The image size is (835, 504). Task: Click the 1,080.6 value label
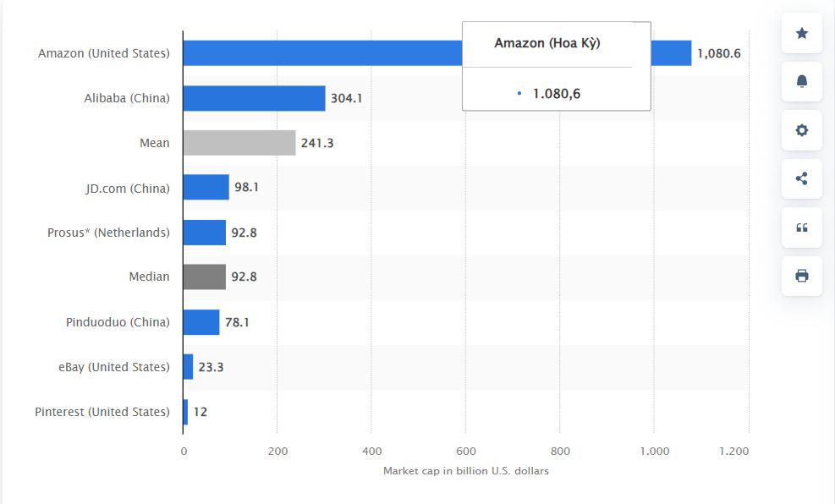pos(719,54)
